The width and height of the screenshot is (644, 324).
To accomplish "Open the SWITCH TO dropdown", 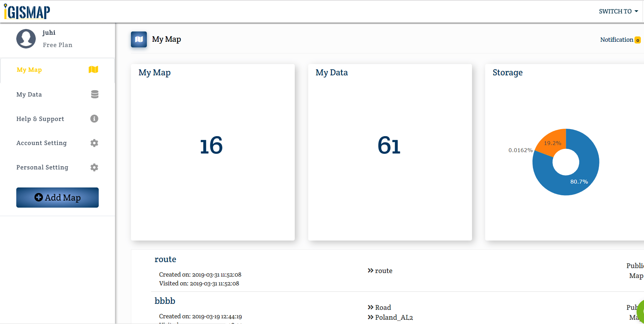I will [618, 11].
